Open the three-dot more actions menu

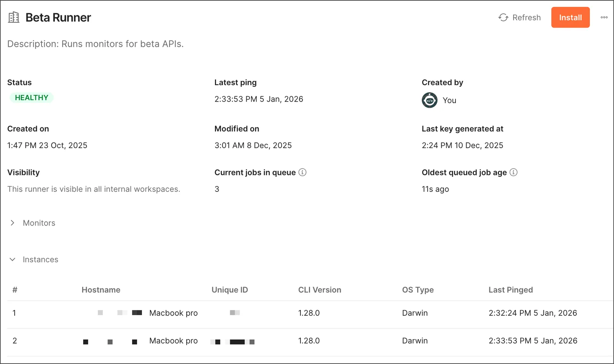coord(604,17)
